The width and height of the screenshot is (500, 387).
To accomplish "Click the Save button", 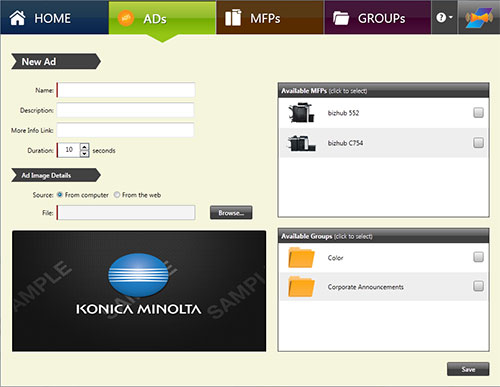I will click(468, 369).
